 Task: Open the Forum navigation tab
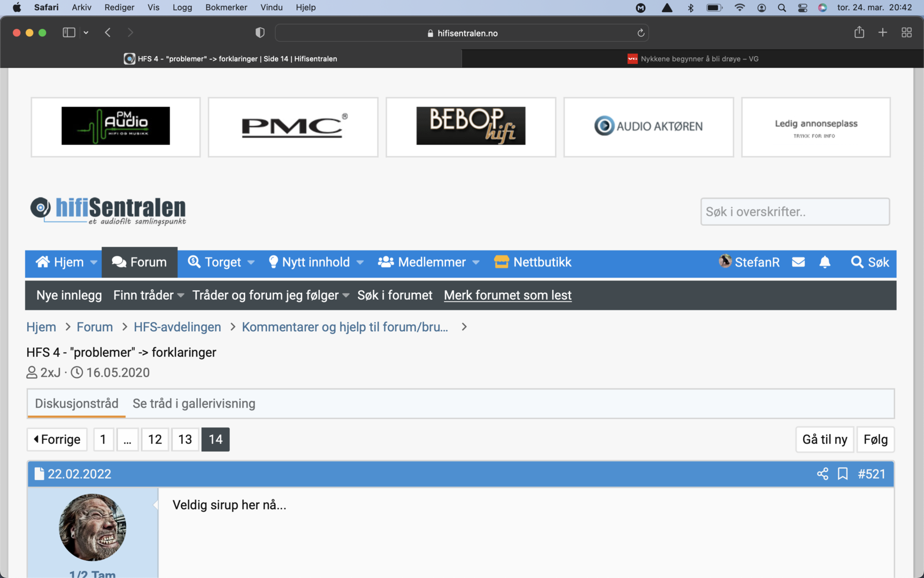[x=140, y=262]
